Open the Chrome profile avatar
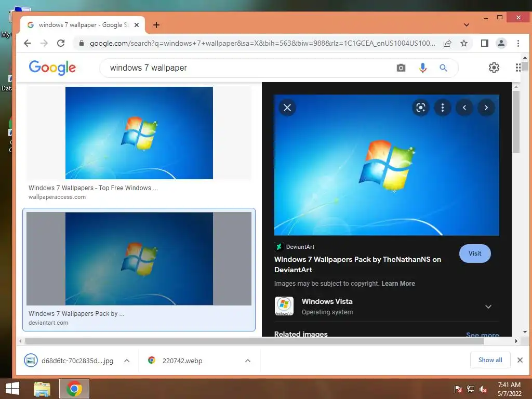 coord(501,43)
